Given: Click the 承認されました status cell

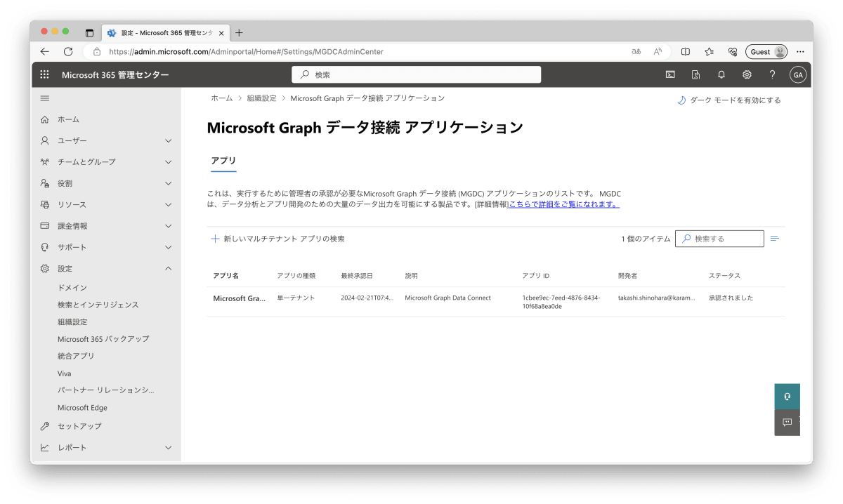Looking at the screenshot, I should (731, 298).
